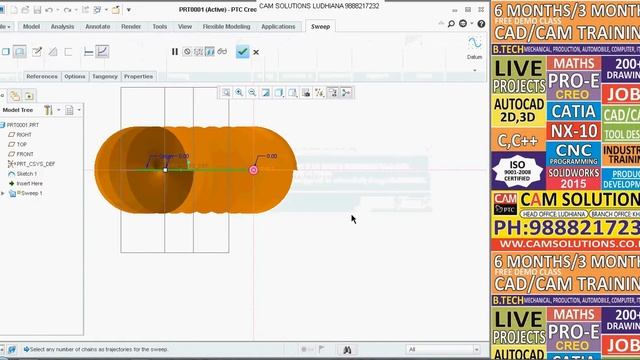This screenshot has height=360, width=640.
Task: Open the Display Style dropdown icon
Action: coord(279,93)
